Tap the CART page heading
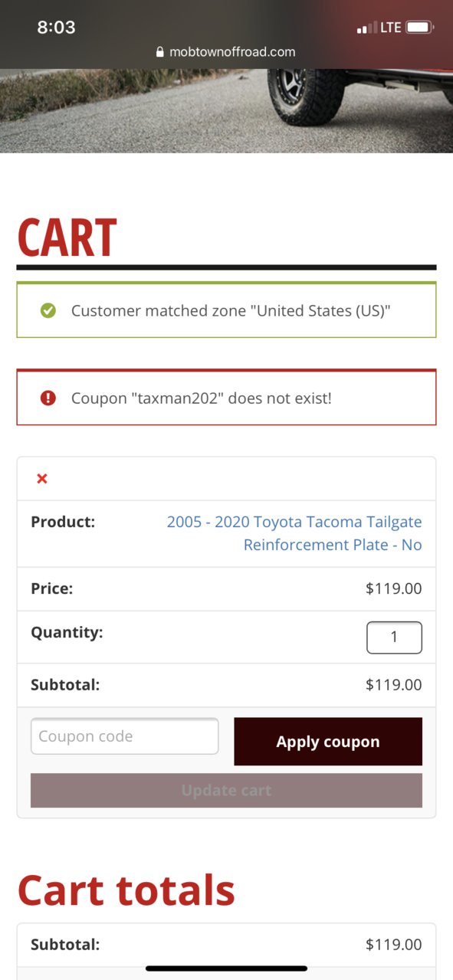The height and width of the screenshot is (980, 453). tap(67, 238)
